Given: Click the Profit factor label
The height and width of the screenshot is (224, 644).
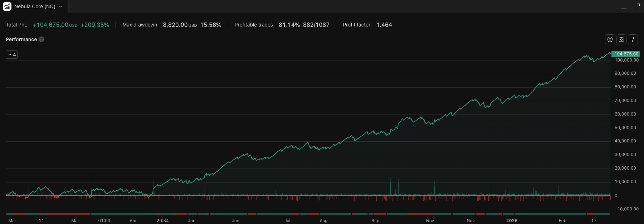Looking at the screenshot, I should (x=357, y=25).
